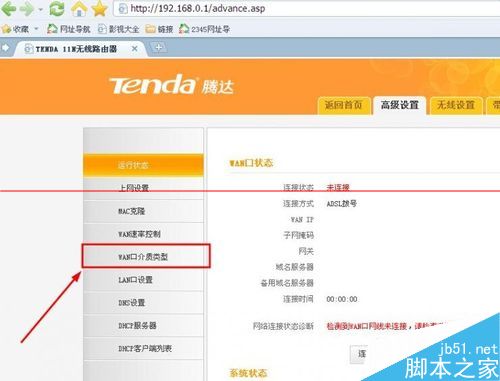Click the 系统状态 section heading
Viewport: 500px width, 381px height.
pyautogui.click(x=248, y=373)
